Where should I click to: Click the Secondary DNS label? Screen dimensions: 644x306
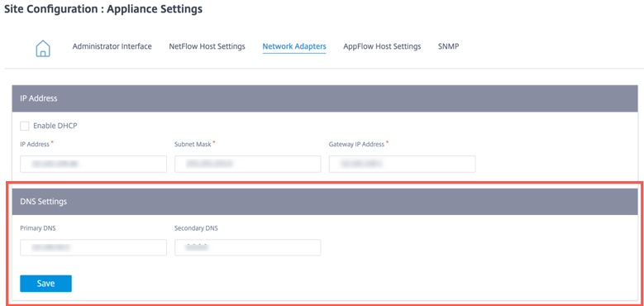click(x=196, y=228)
